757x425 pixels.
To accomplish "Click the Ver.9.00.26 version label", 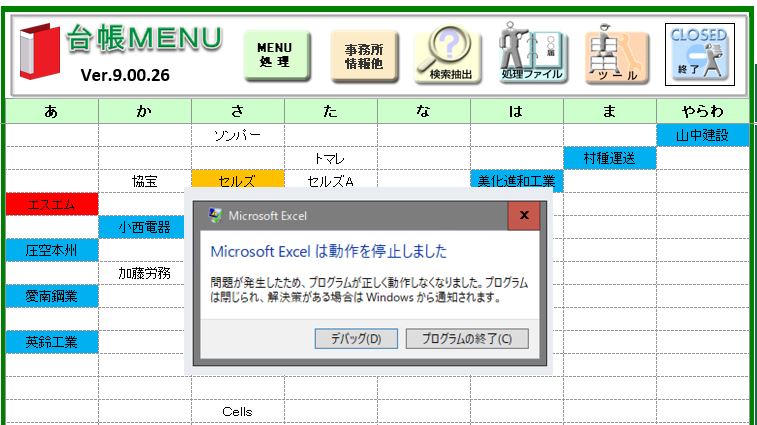I will 125,75.
